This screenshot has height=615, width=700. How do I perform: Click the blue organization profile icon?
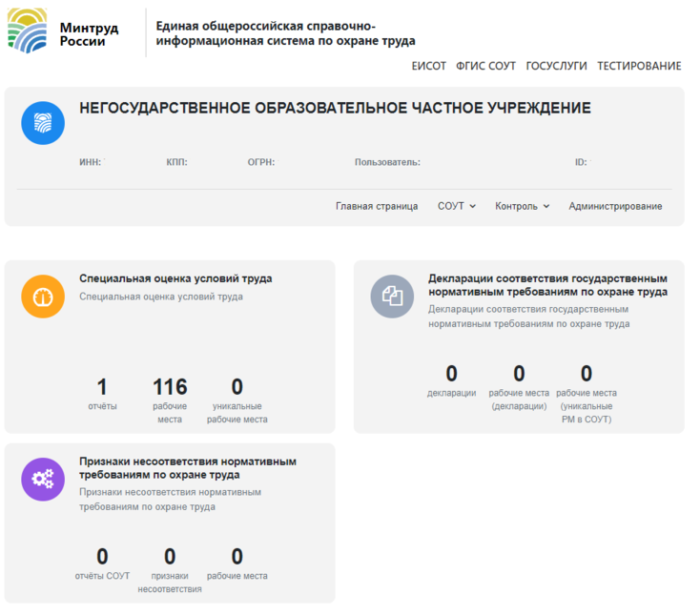(x=43, y=123)
